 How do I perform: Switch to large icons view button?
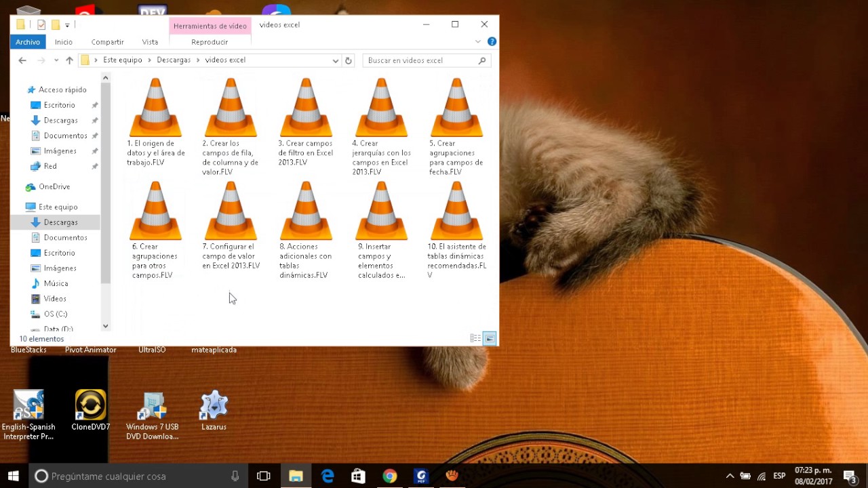tap(489, 338)
